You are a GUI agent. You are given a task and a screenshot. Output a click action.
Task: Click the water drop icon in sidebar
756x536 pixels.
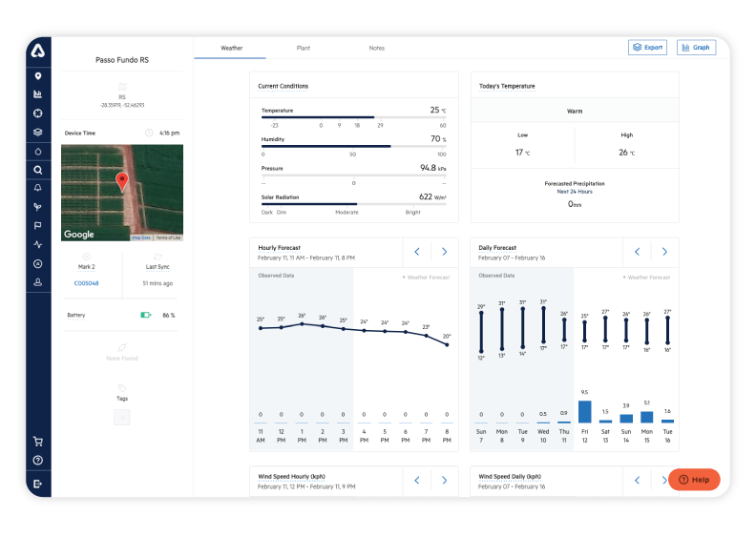pyautogui.click(x=37, y=151)
